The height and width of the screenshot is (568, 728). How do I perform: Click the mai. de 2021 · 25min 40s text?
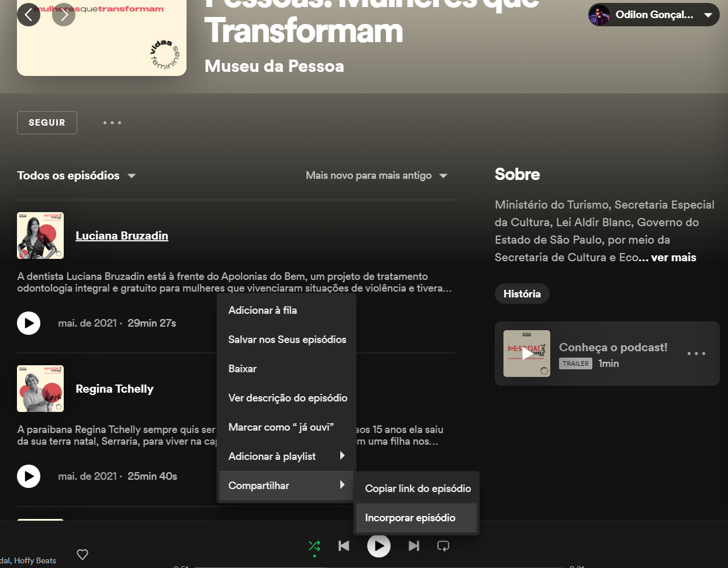click(118, 476)
